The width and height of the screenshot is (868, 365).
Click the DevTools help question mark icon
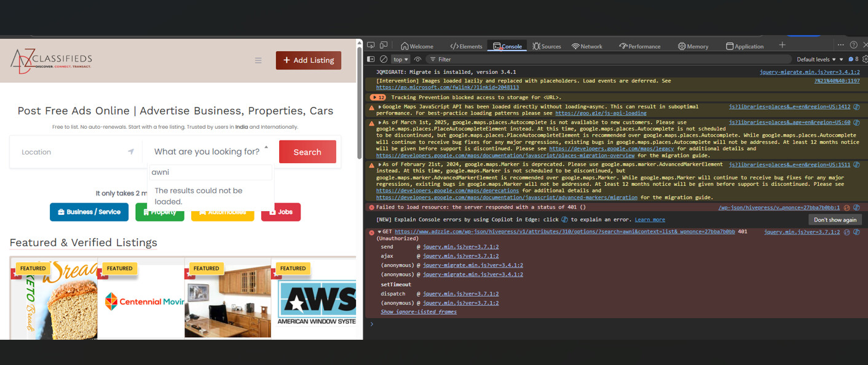pos(853,45)
